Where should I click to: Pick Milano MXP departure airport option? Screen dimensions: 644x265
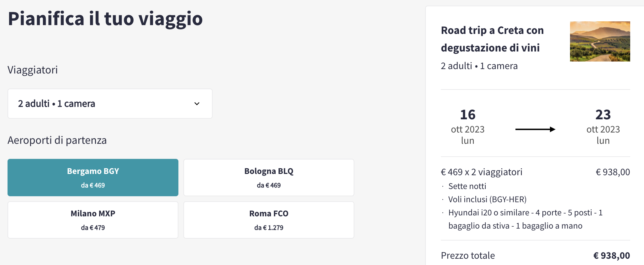93,220
